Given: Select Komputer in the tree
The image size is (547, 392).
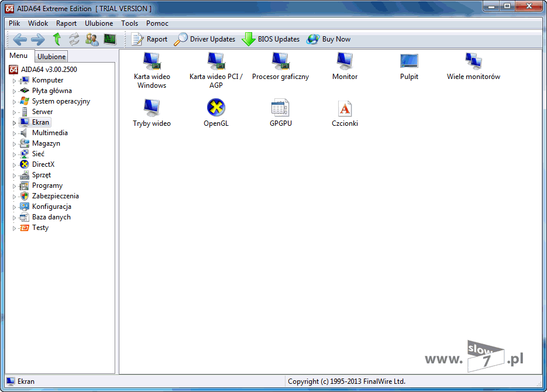Looking at the screenshot, I should (48, 80).
